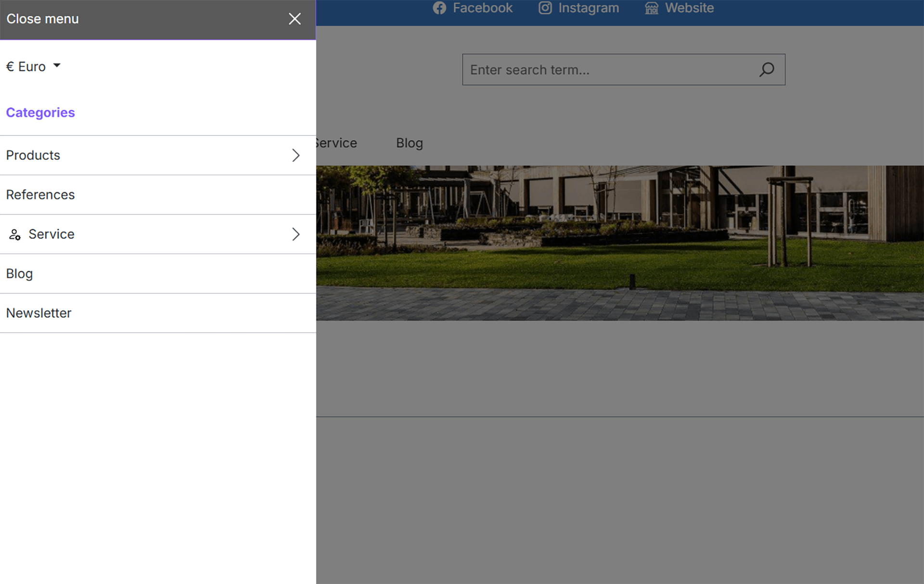
Task: Open the Facebook link text
Action: click(483, 8)
